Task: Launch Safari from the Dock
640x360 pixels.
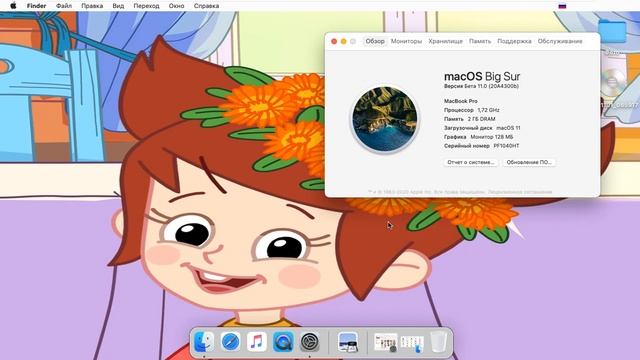Action: coord(230,341)
